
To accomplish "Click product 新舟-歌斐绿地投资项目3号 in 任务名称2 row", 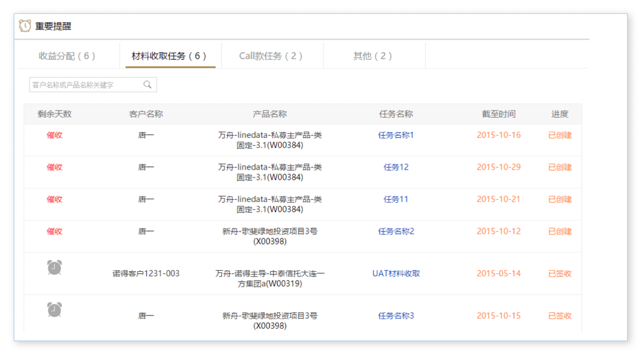I will tap(270, 236).
